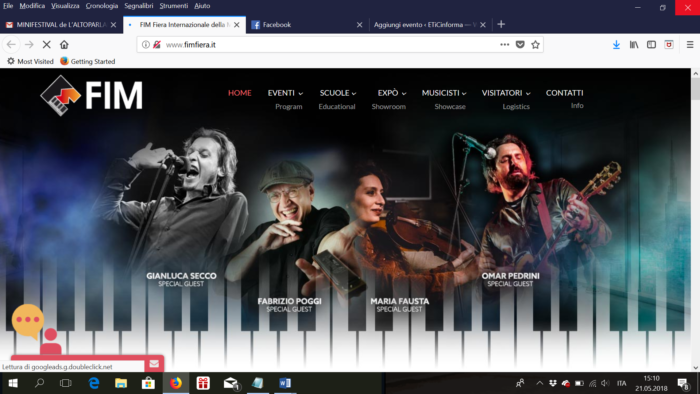This screenshot has width=700, height=394.
Task: Click the address bar URL field
Action: tap(330, 45)
